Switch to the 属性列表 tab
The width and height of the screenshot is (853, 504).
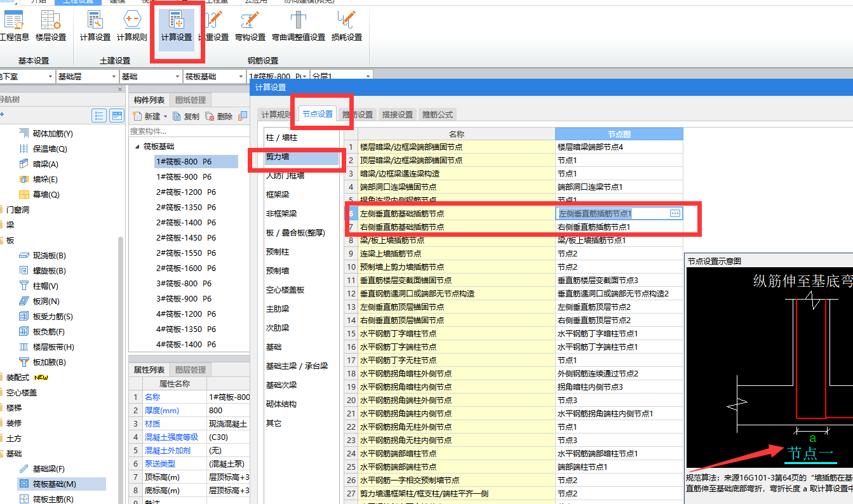coord(149,369)
